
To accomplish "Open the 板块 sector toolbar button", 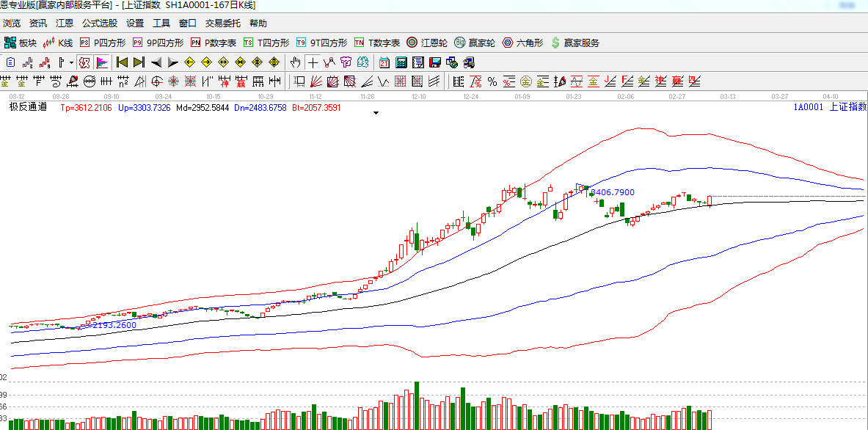I will (20, 43).
